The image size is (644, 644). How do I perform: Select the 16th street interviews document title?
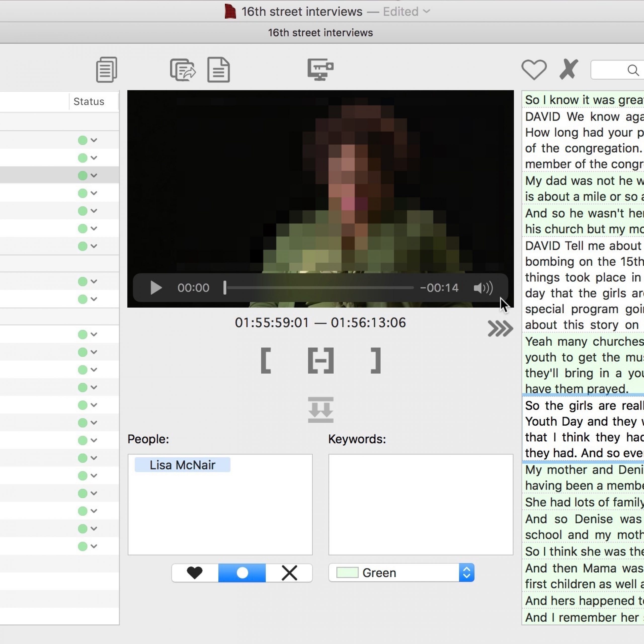(302, 11)
